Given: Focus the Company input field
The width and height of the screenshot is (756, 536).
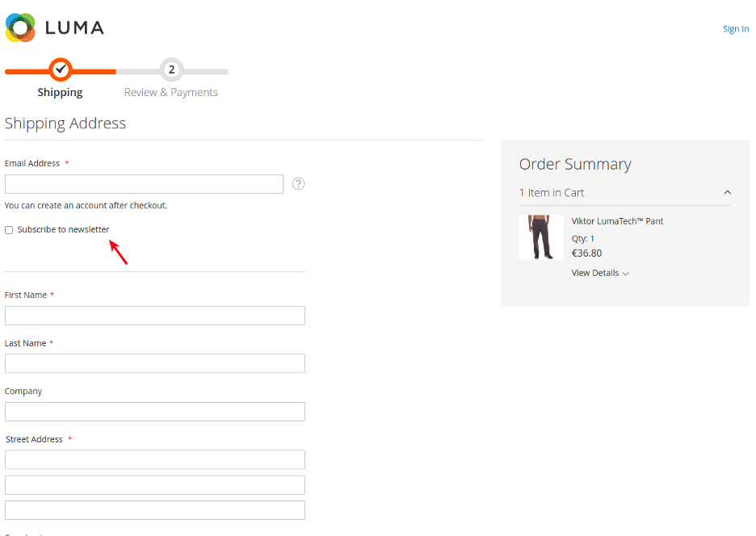Looking at the screenshot, I should pyautogui.click(x=154, y=412).
